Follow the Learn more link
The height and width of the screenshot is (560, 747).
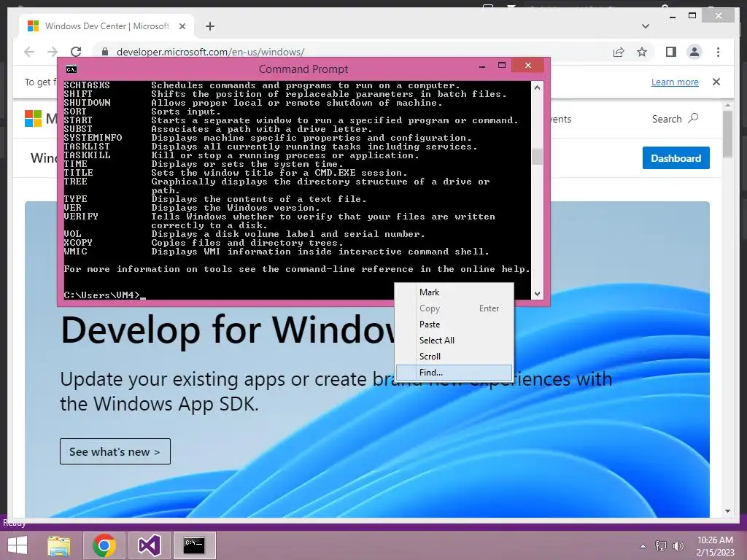(x=675, y=82)
